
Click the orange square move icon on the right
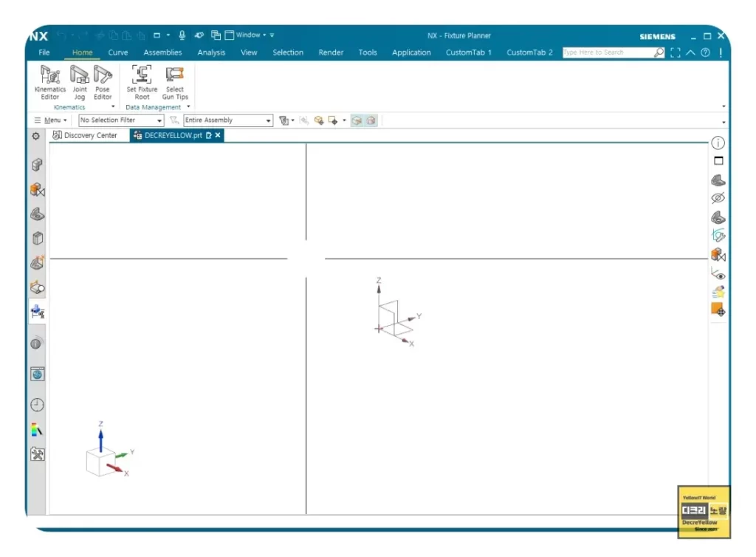click(718, 310)
